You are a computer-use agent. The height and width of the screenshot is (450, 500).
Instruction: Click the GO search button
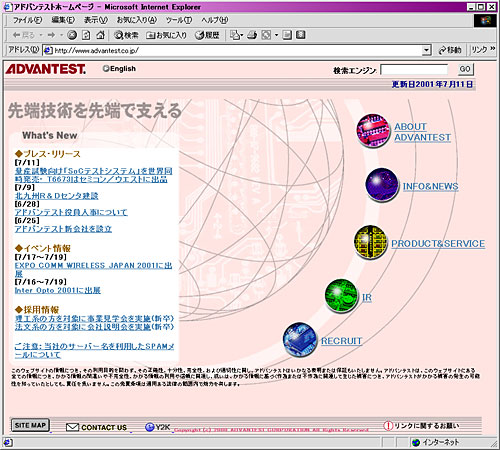(465, 69)
